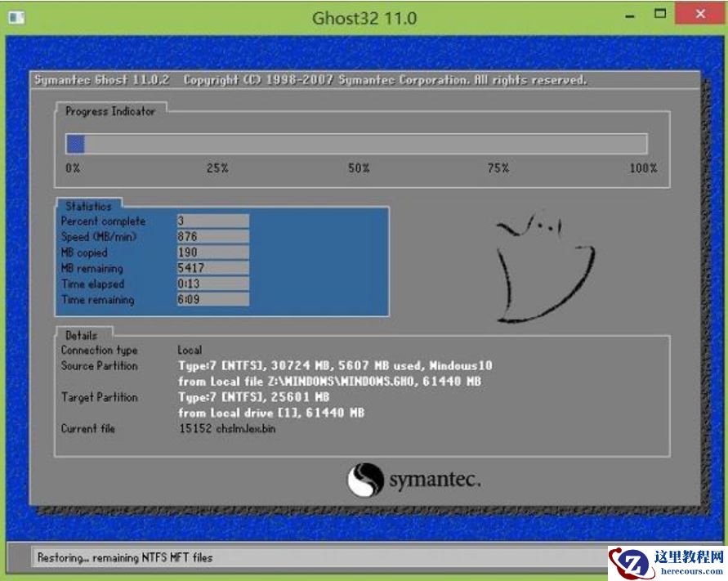
Task: Select the Time elapsed value field
Action: click(212, 284)
